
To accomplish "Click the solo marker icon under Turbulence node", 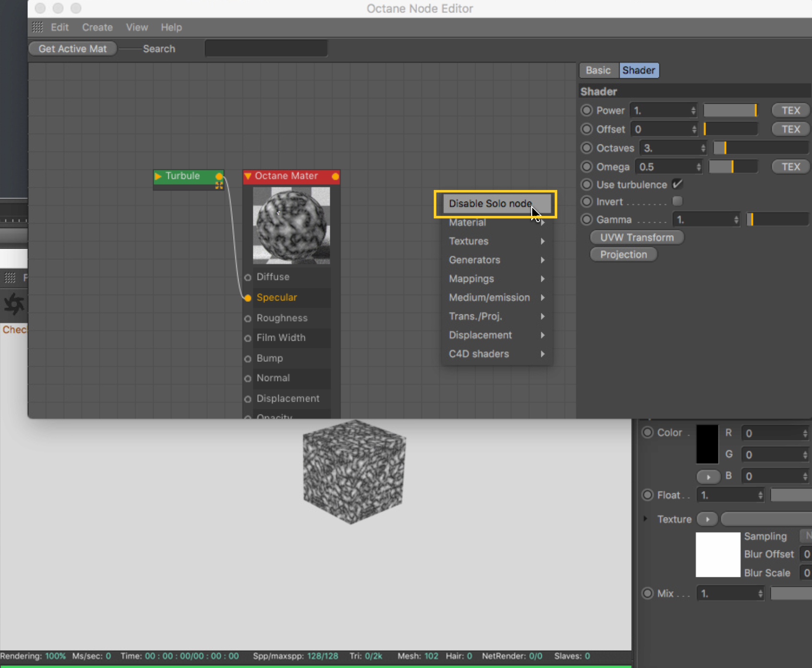I will pos(219,186).
